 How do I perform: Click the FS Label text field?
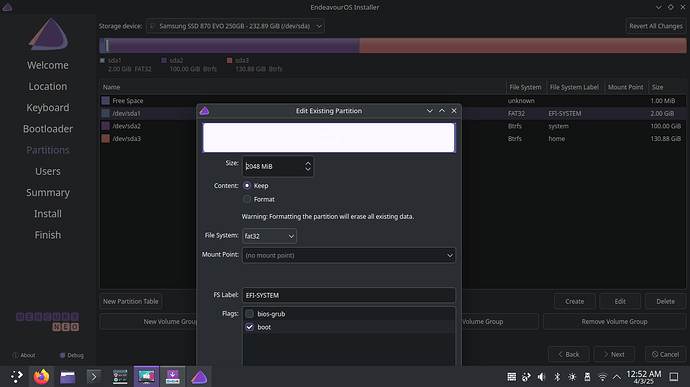[349, 295]
